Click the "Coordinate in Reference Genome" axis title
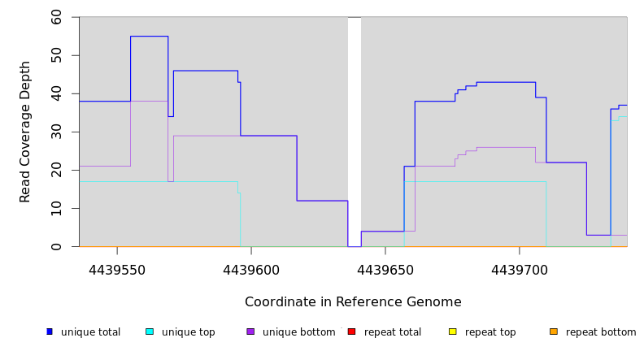The width and height of the screenshot is (644, 351). tap(353, 302)
